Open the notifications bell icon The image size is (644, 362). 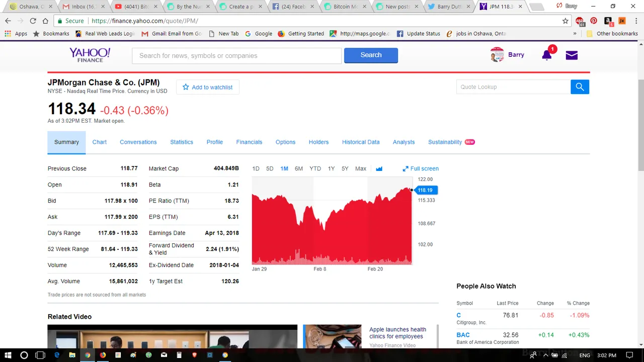[x=547, y=55]
